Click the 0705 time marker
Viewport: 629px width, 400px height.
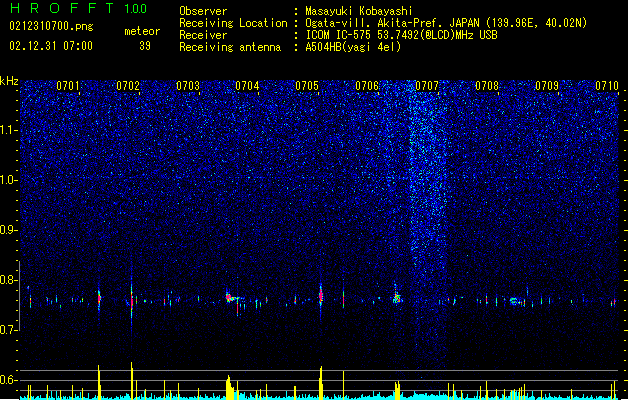click(307, 86)
